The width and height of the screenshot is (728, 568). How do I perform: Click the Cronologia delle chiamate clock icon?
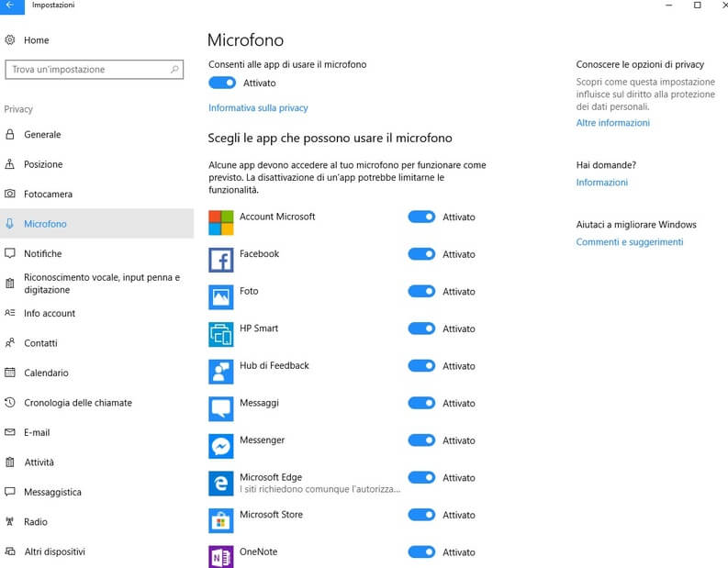(10, 402)
